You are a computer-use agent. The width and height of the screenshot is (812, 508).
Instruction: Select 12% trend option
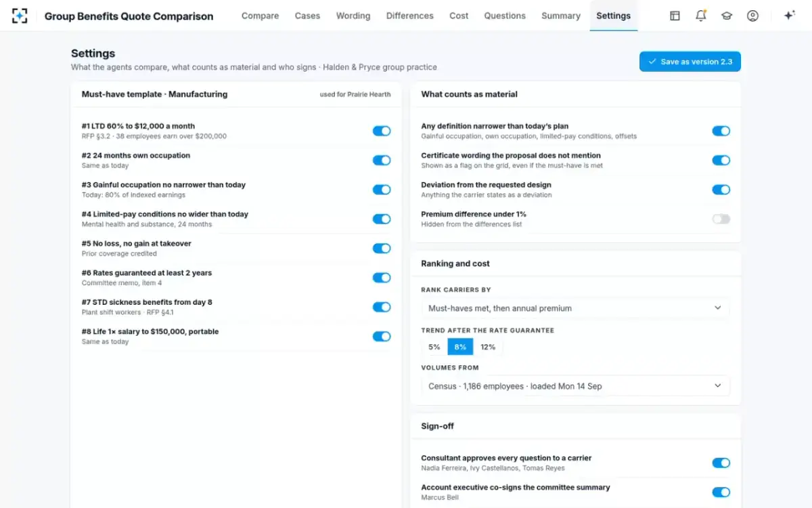(488, 347)
